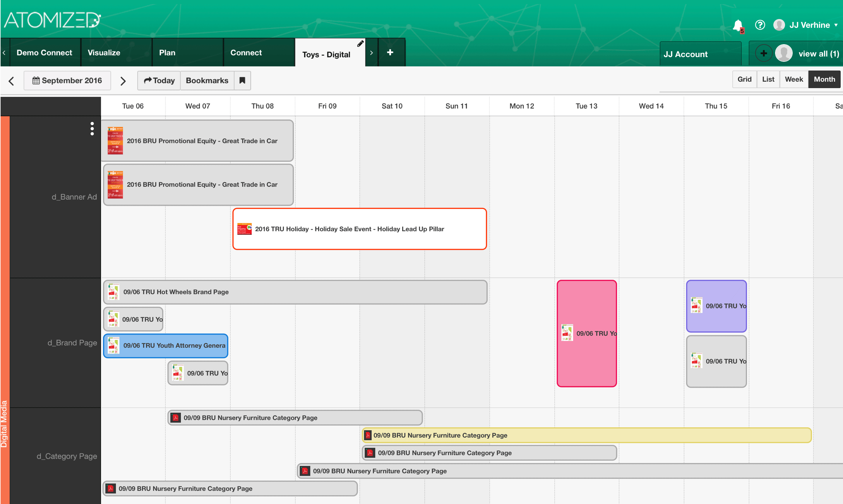Click the d_Brand Page row label
This screenshot has height=504, width=843.
tap(72, 343)
